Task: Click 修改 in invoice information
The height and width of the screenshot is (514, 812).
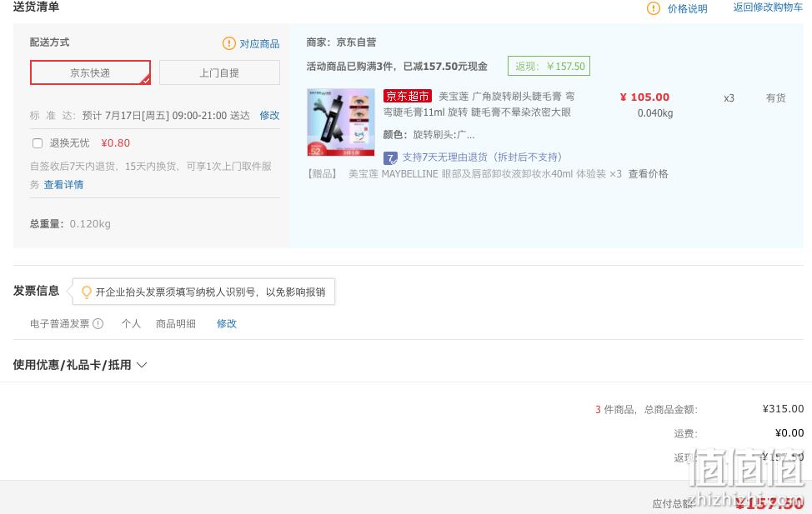Action: 226,323
